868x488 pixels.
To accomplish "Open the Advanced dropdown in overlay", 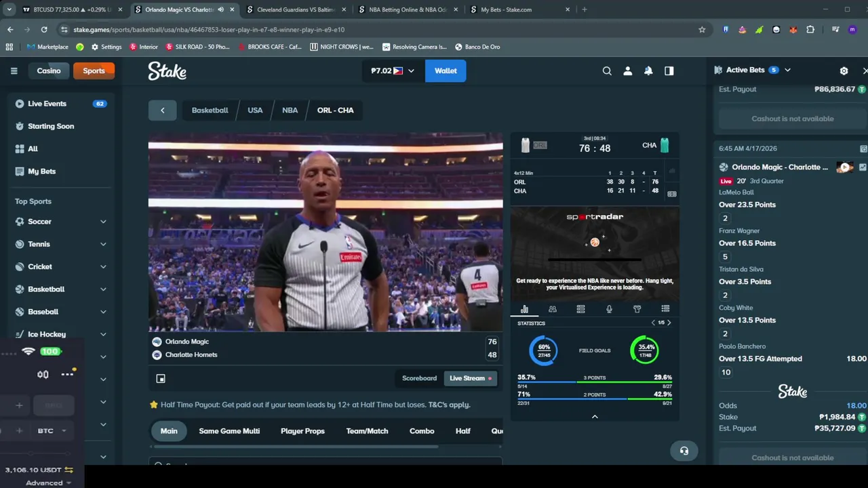I will [x=48, y=483].
